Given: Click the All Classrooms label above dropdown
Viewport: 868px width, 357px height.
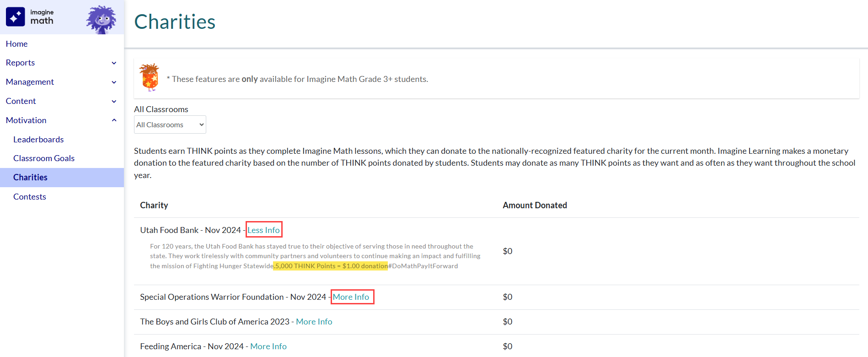Looking at the screenshot, I should (161, 109).
